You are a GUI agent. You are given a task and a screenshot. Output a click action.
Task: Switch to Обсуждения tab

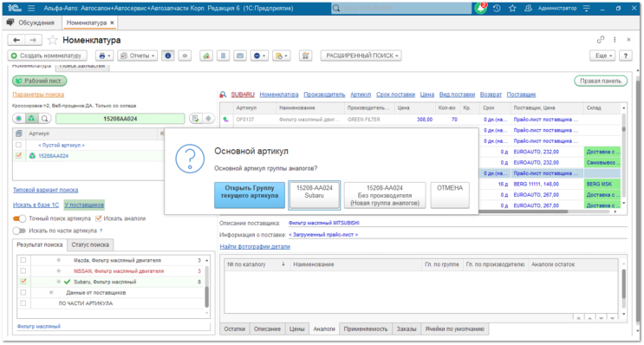tap(31, 23)
